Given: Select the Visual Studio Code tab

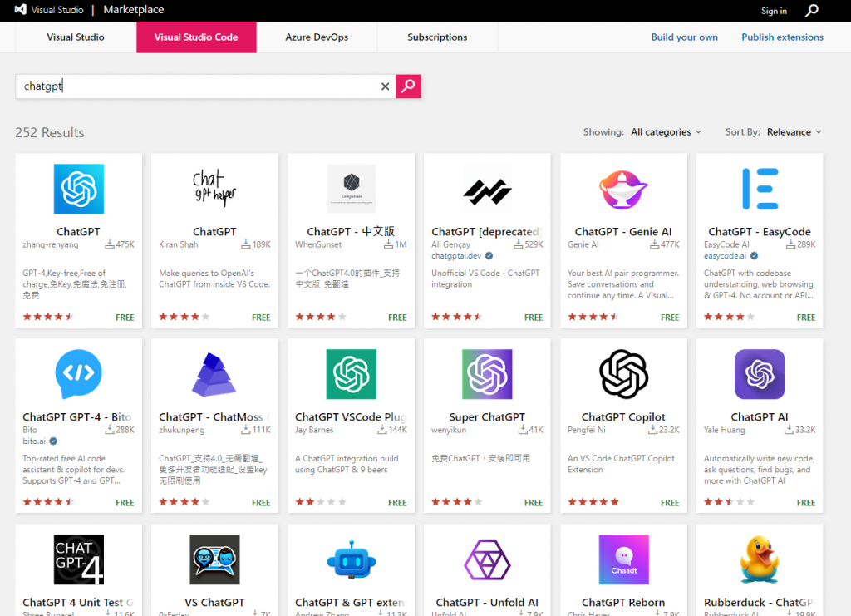Looking at the screenshot, I should [x=196, y=37].
